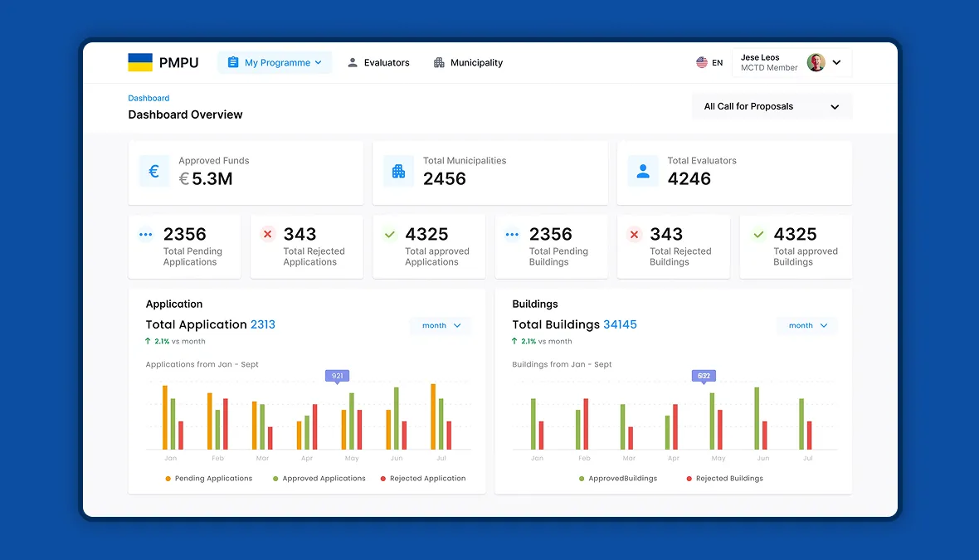Click the 921 marker on May bar
Image resolution: width=979 pixels, height=560 pixels.
tap(337, 377)
